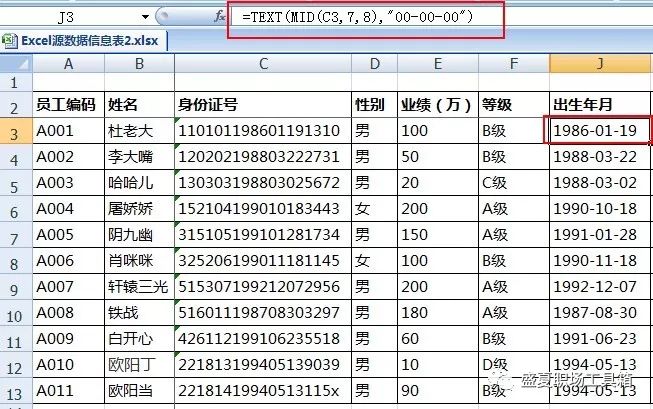Select birth date cell 1991-01-28
653x409 pixels.
tap(600, 235)
